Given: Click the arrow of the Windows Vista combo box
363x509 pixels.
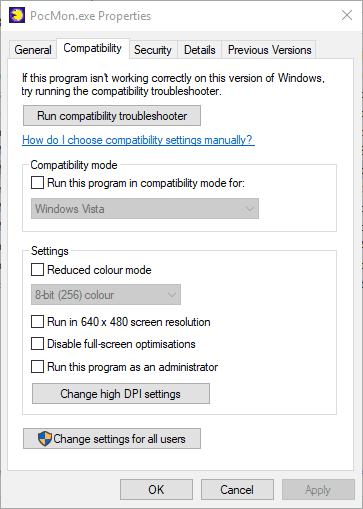Looking at the screenshot, I should [250, 209].
